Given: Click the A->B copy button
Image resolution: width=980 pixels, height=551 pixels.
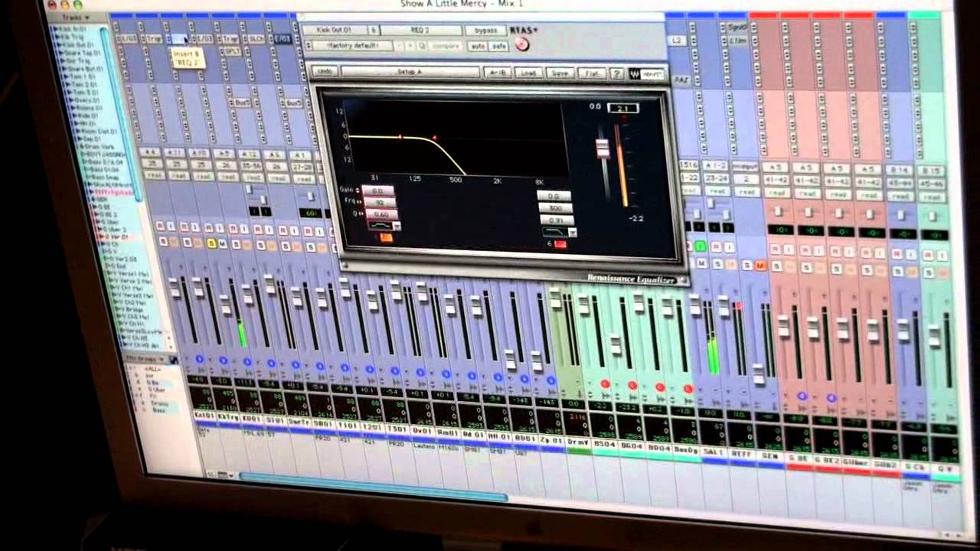Looking at the screenshot, I should pos(498,73).
